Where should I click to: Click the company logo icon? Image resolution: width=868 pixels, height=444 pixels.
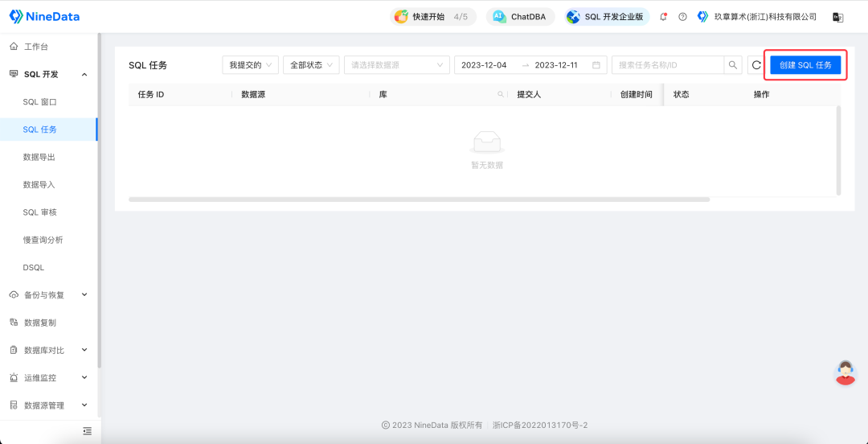(702, 17)
